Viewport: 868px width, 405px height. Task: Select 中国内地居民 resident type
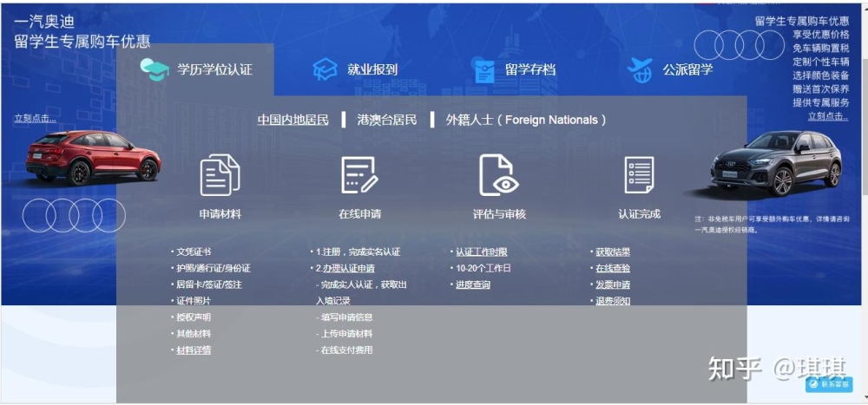click(293, 120)
